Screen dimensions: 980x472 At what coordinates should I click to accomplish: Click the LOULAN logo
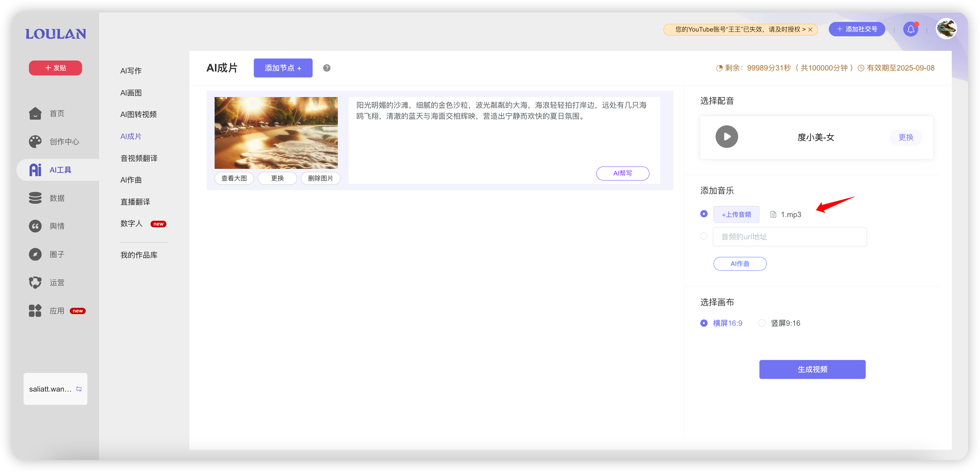[55, 34]
